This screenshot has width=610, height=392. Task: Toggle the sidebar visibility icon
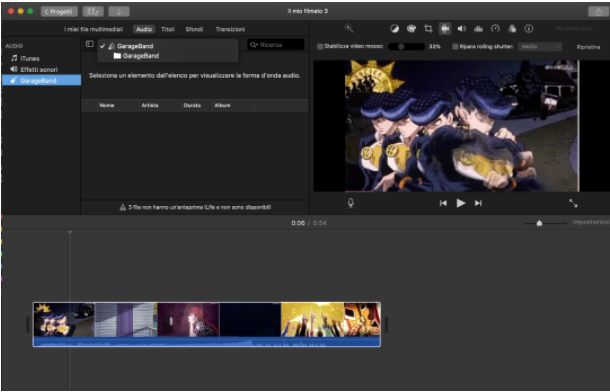89,44
